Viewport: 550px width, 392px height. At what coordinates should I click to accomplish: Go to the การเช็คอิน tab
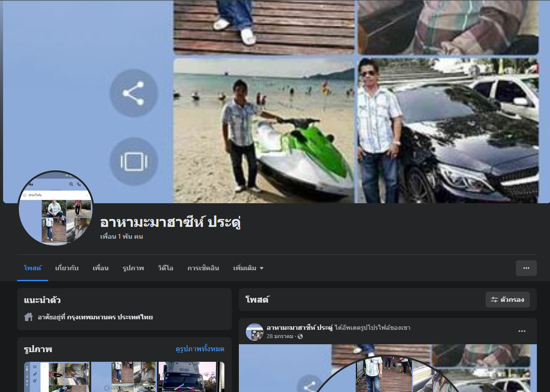(203, 268)
